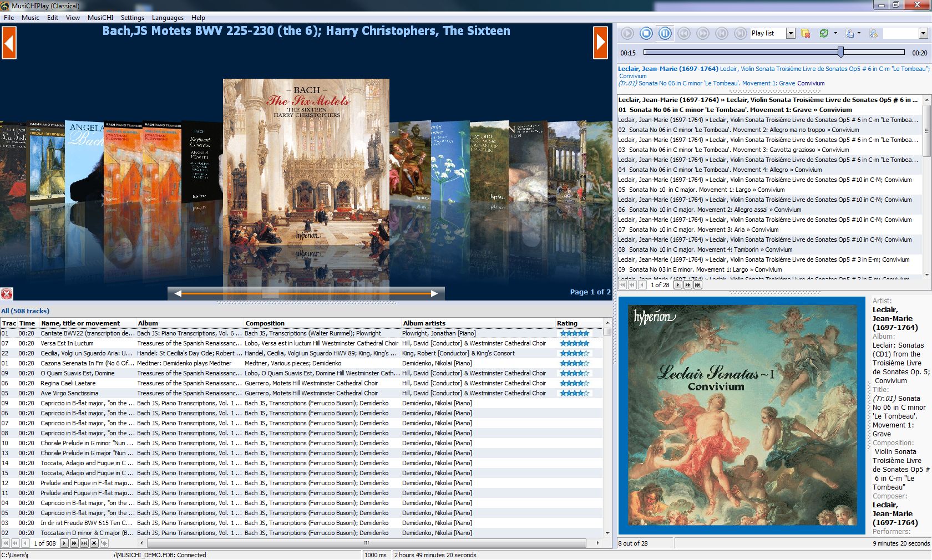This screenshot has height=560, width=932.
Task: Open the File menu
Action: 9,17
